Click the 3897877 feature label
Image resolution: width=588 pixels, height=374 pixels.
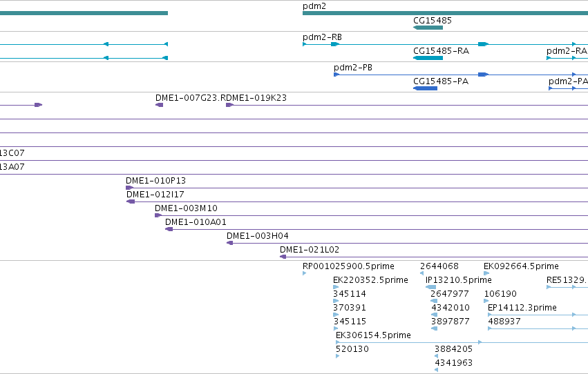click(x=450, y=322)
